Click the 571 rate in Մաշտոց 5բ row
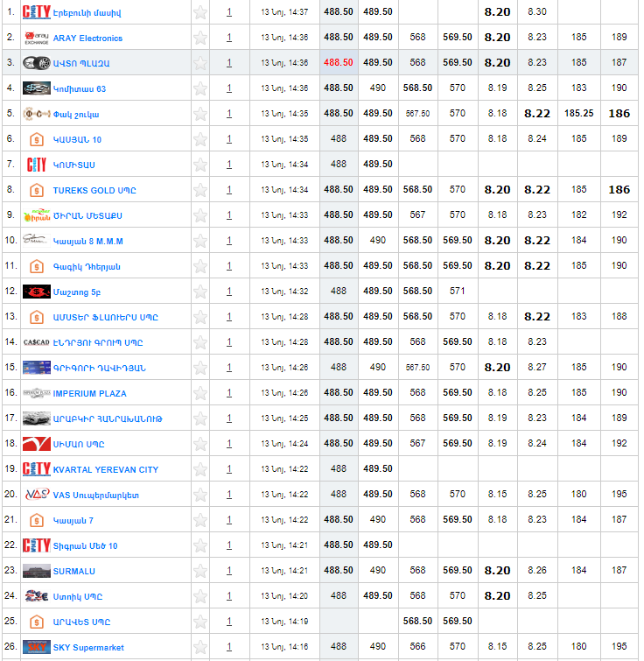This screenshot has height=661, width=644. (x=457, y=291)
